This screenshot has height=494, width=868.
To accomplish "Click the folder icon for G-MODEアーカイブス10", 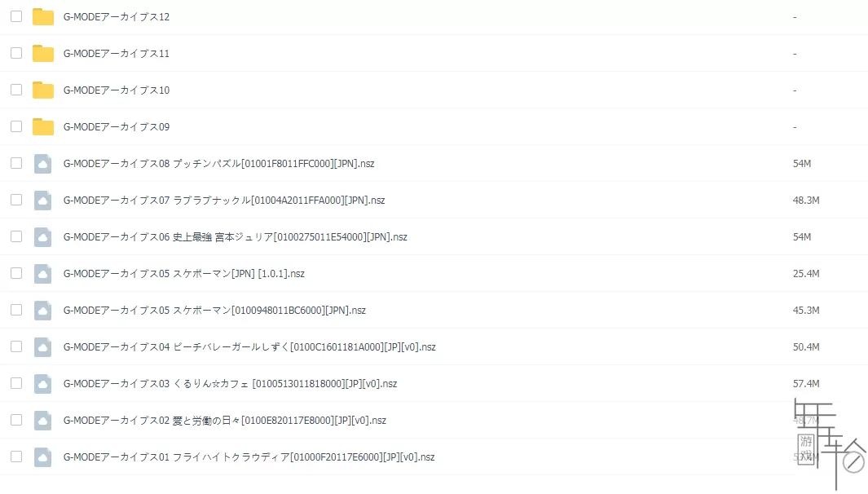I will [x=43, y=90].
